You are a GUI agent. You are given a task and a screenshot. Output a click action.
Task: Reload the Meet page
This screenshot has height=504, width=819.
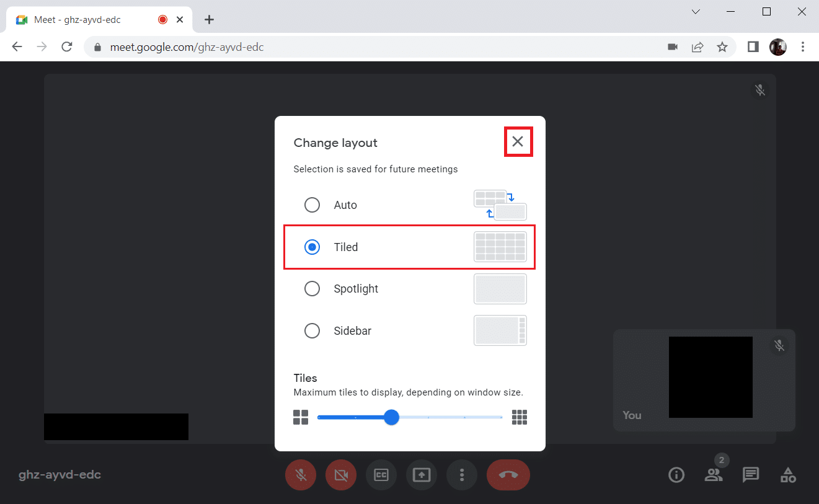coord(67,47)
